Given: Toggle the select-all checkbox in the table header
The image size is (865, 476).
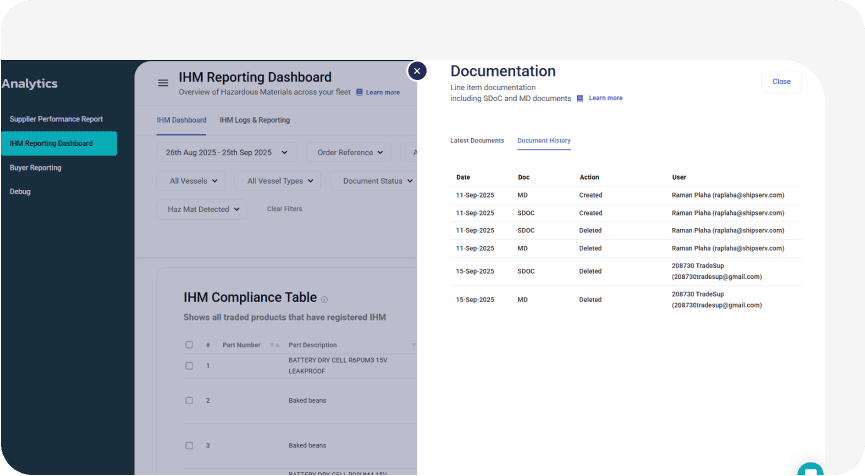Looking at the screenshot, I should tap(189, 345).
